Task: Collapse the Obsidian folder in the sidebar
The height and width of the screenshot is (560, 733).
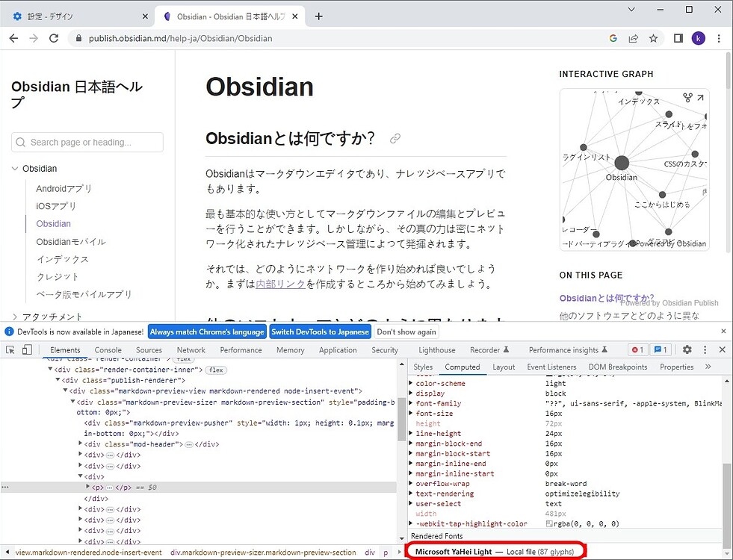Action: click(15, 169)
